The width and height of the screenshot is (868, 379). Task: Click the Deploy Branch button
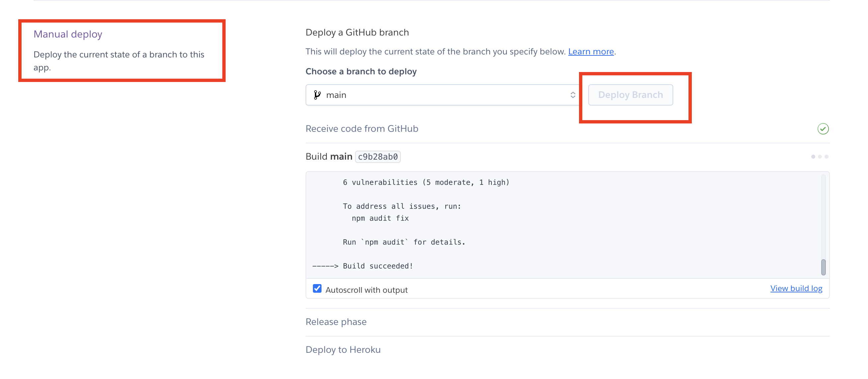630,95
